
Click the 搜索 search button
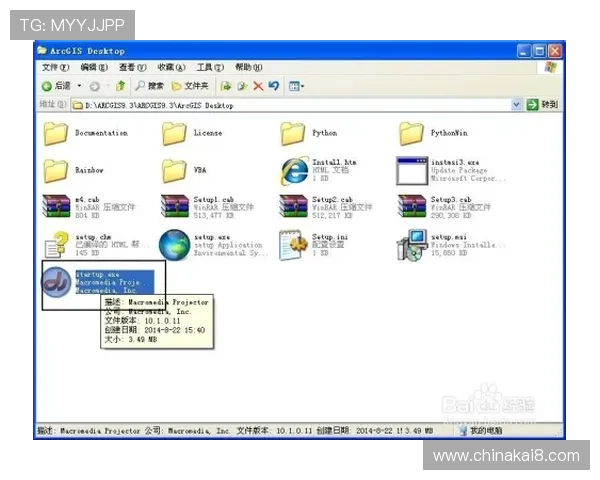click(150, 86)
